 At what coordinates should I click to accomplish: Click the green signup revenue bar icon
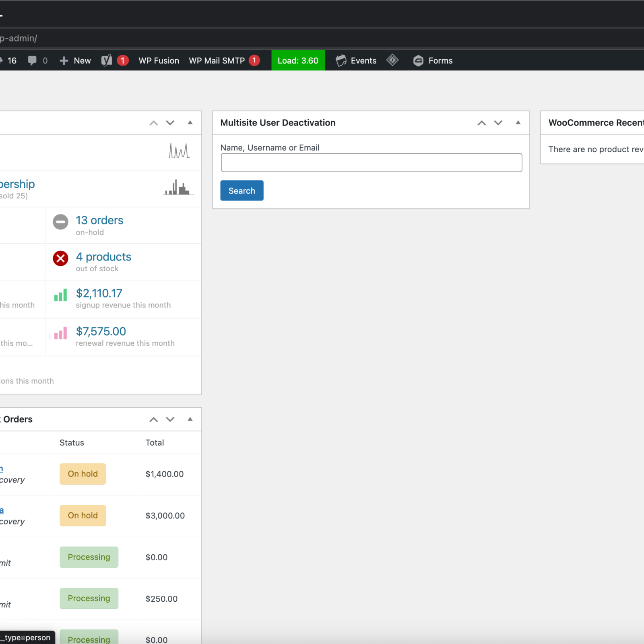click(x=61, y=295)
